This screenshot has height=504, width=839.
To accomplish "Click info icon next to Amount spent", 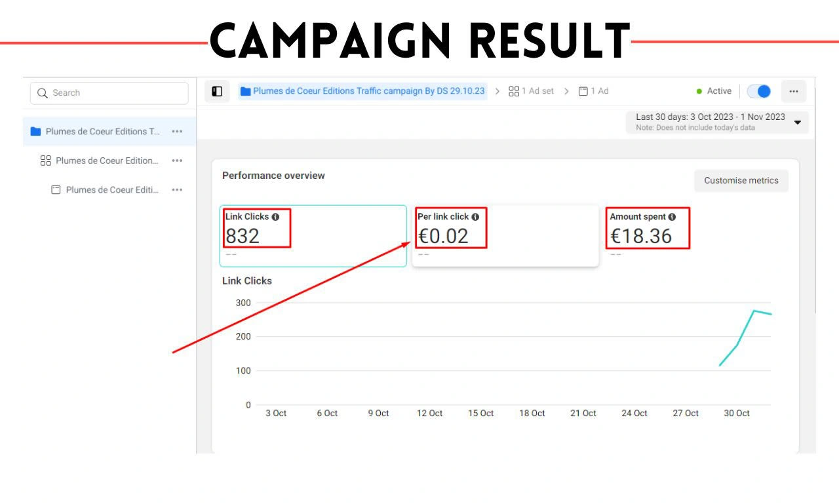I will point(672,217).
